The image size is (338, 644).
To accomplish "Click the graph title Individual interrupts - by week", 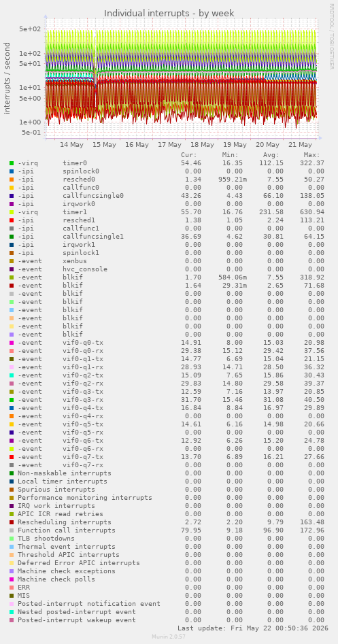I will coord(169,13).
